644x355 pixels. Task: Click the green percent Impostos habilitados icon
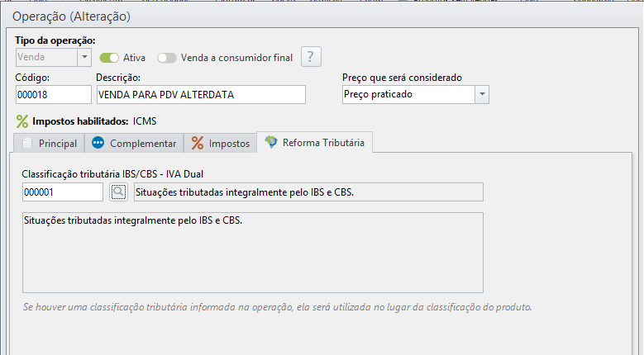pos(22,121)
